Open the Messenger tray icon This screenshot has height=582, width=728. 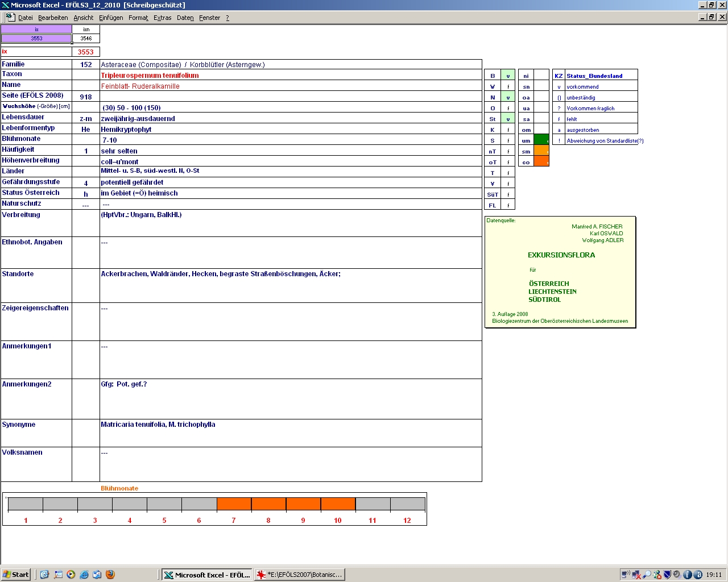coord(657,575)
